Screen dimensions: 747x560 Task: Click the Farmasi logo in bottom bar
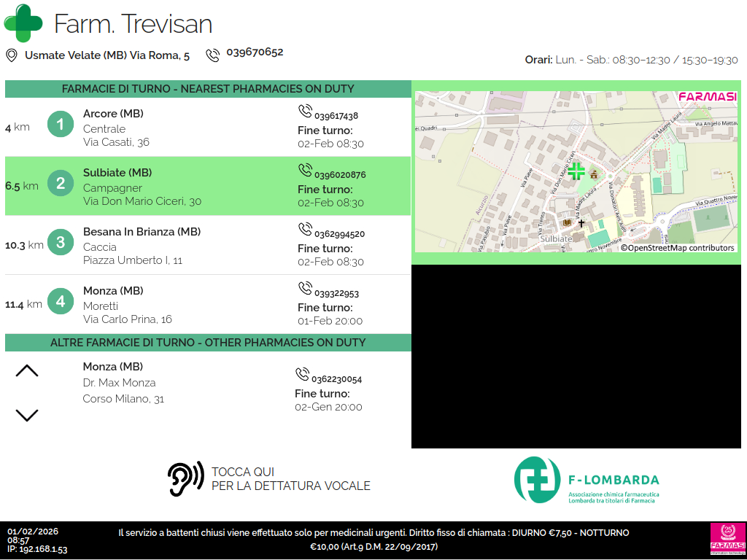pyautogui.click(x=727, y=540)
